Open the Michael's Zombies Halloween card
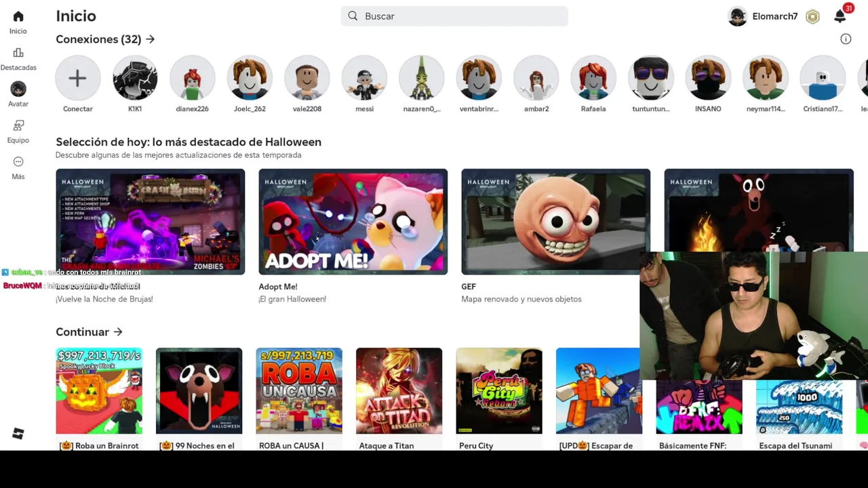 [x=150, y=222]
